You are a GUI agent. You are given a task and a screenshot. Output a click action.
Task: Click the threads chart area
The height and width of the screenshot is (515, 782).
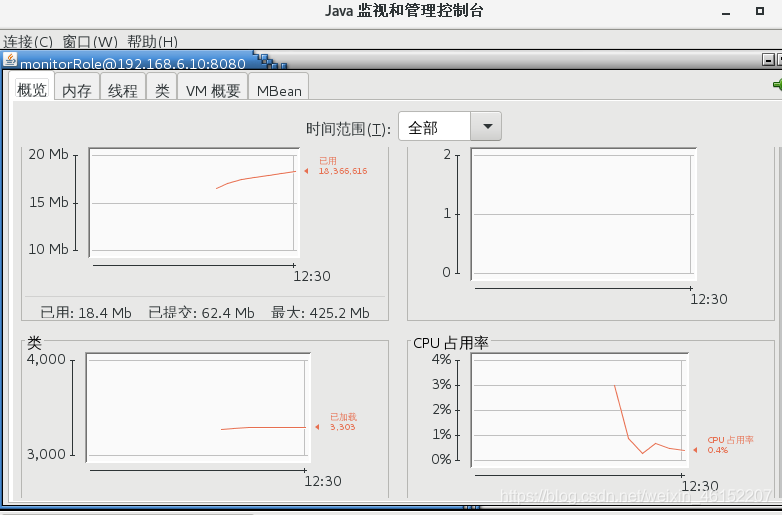(x=583, y=214)
